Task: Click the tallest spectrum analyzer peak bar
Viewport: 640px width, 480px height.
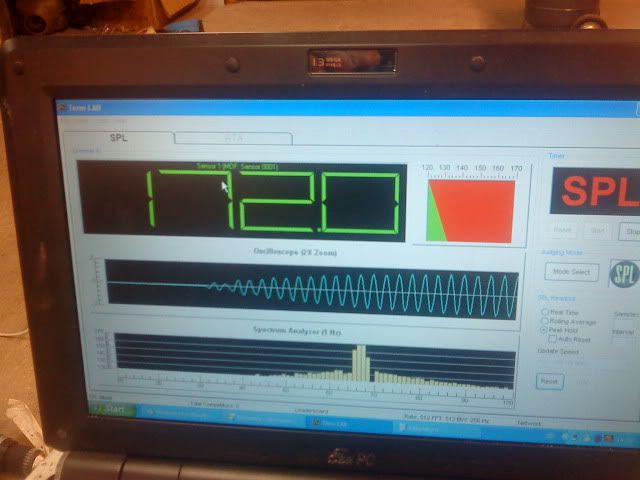Action: 361,363
